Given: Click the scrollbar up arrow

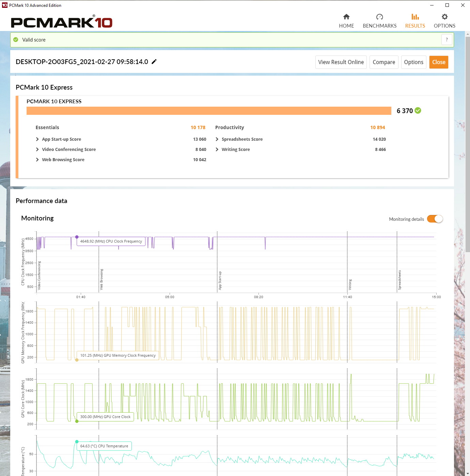Looking at the screenshot, I should tap(467, 34).
